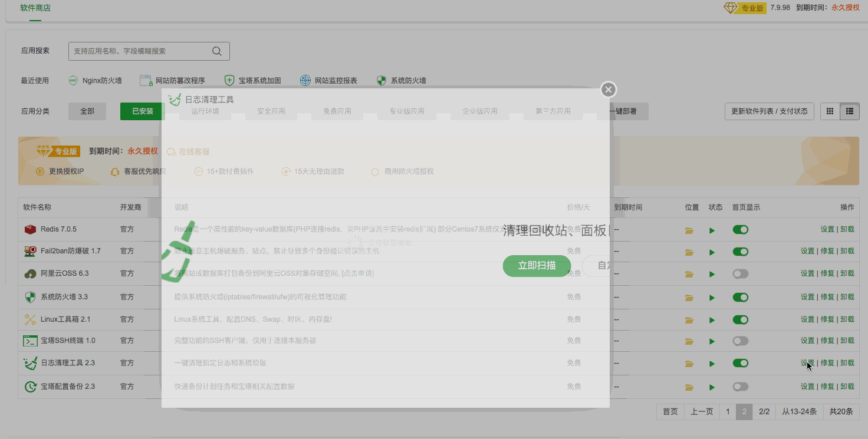Switch to list view icon
Screen dimensions: 868x439
coord(850,111)
